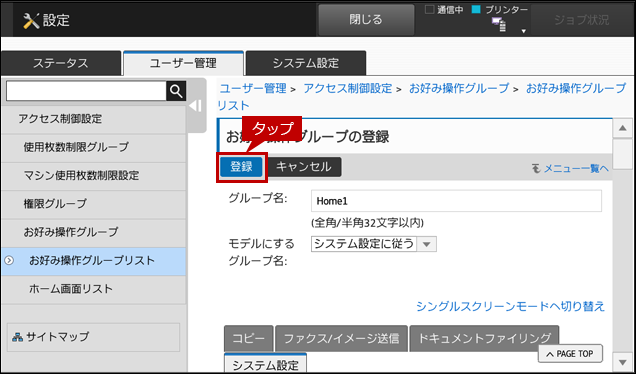
Task: Click the scrollbar up arrow
Action: [x=622, y=129]
